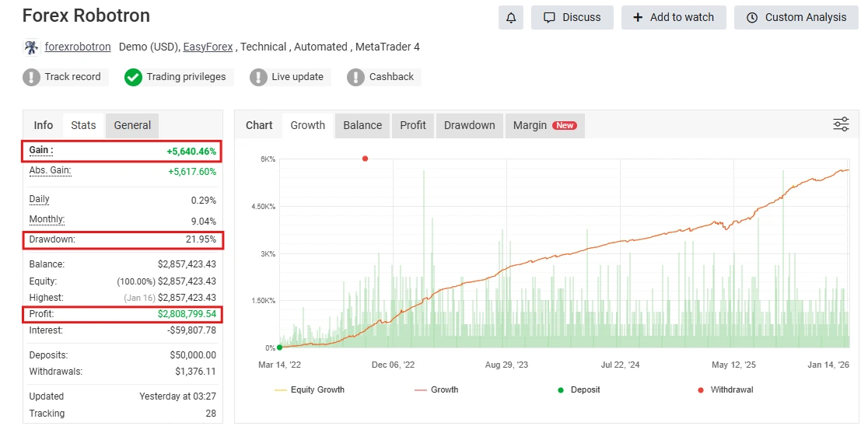
Task: Click the Custom Analysis button
Action: (796, 17)
